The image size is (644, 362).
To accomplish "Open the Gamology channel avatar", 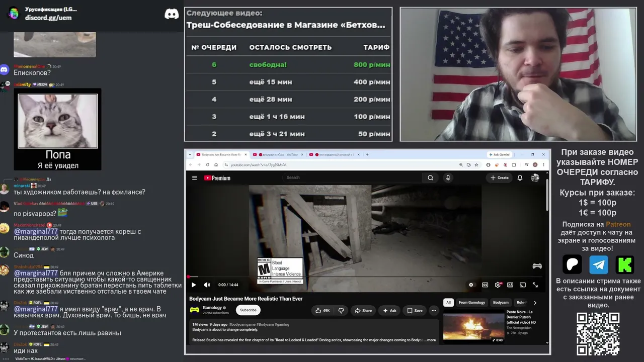I will point(194,310).
